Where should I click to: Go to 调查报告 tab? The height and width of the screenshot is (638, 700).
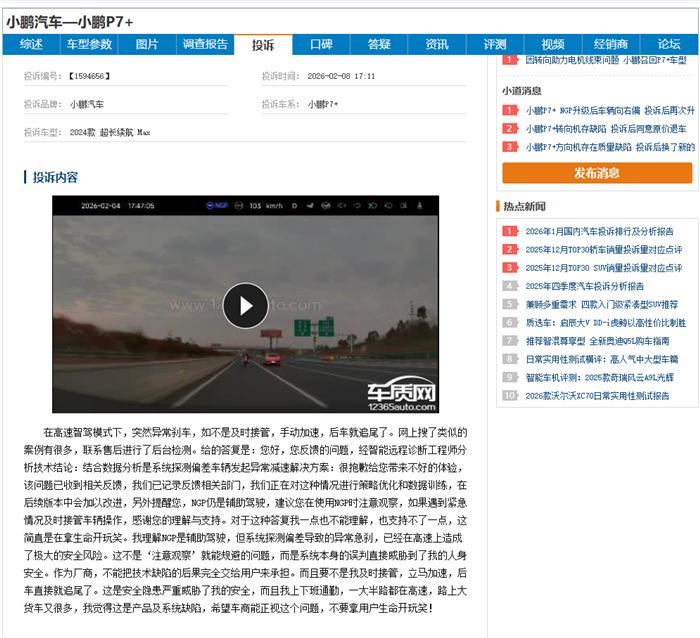click(x=205, y=44)
